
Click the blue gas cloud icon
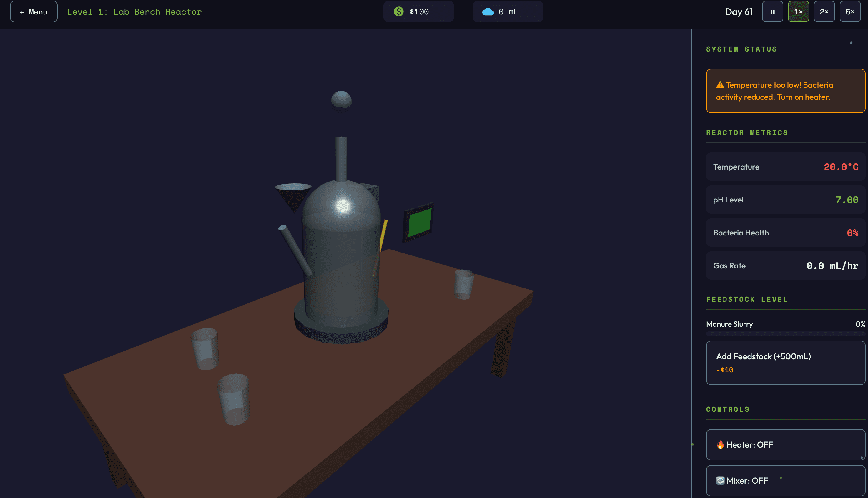tap(488, 12)
